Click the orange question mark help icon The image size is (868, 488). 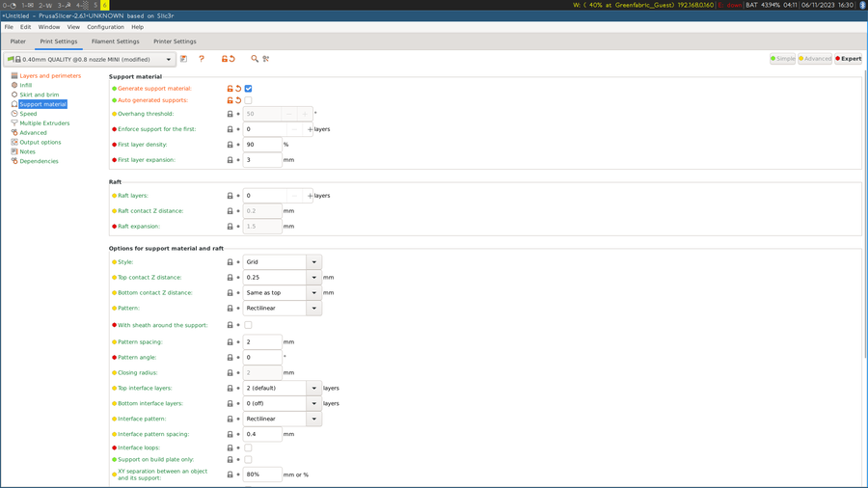coord(202,59)
